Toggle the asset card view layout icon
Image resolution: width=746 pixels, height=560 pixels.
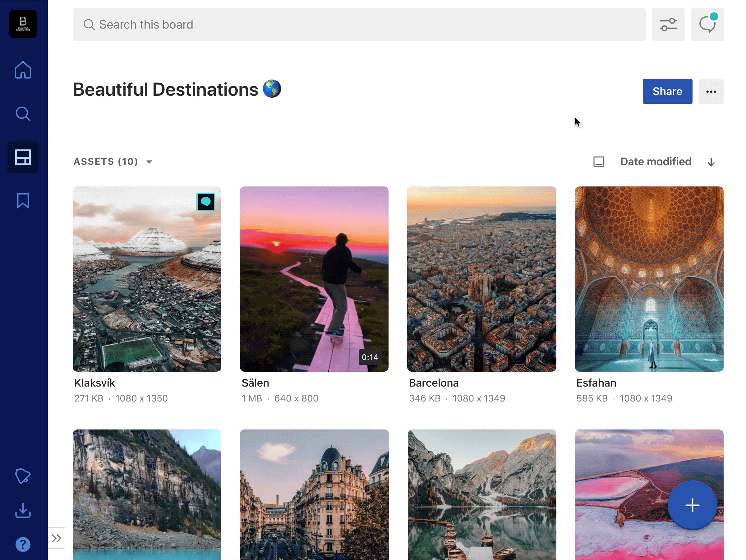598,162
